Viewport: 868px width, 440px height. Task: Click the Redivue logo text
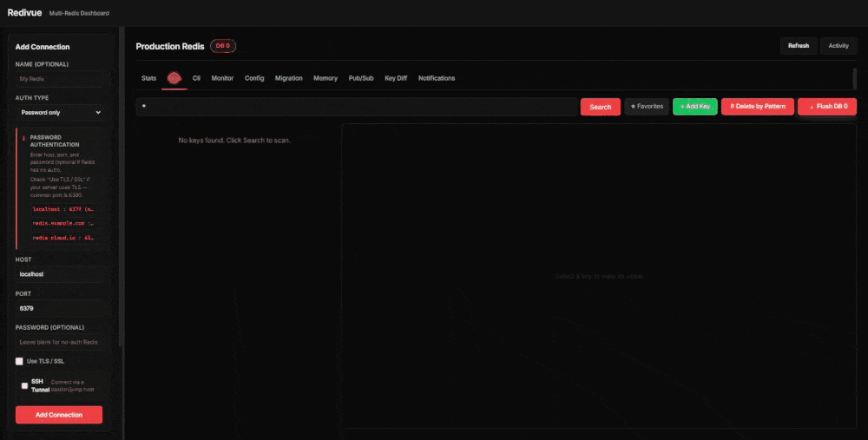click(x=24, y=13)
